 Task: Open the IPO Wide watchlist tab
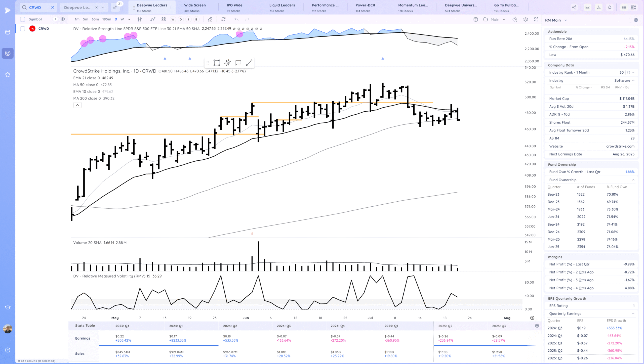pos(234,8)
